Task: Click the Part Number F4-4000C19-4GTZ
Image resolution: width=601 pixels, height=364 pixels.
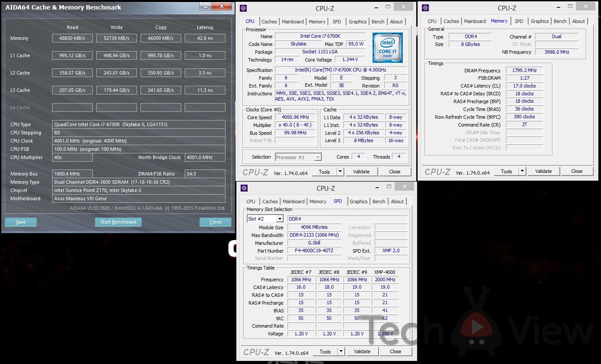Action: click(x=314, y=251)
